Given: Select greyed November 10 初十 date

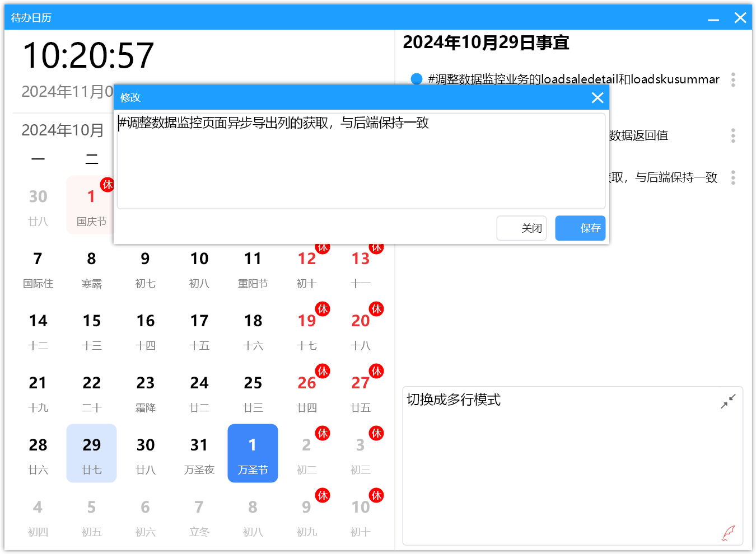Looking at the screenshot, I should click(x=361, y=515).
